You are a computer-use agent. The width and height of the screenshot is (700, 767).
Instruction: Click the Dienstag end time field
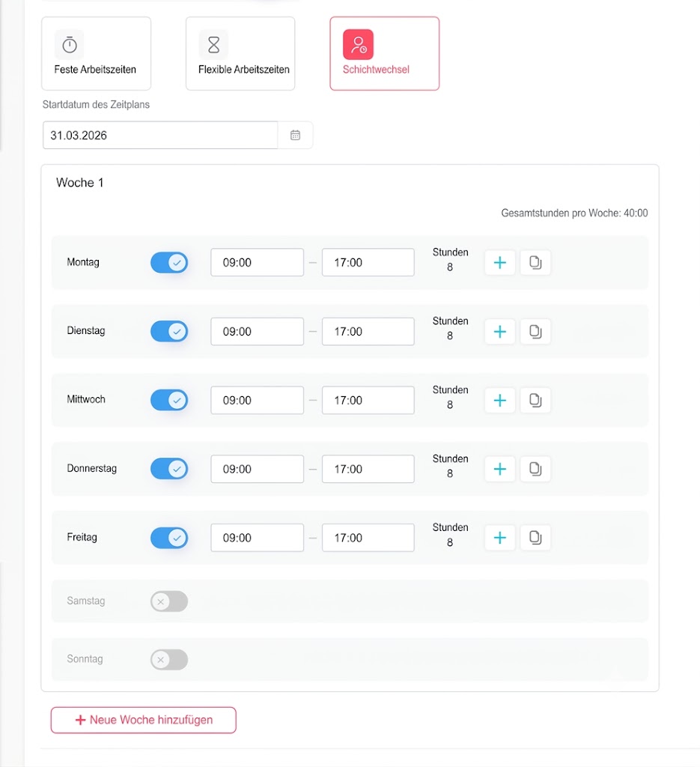coord(368,331)
